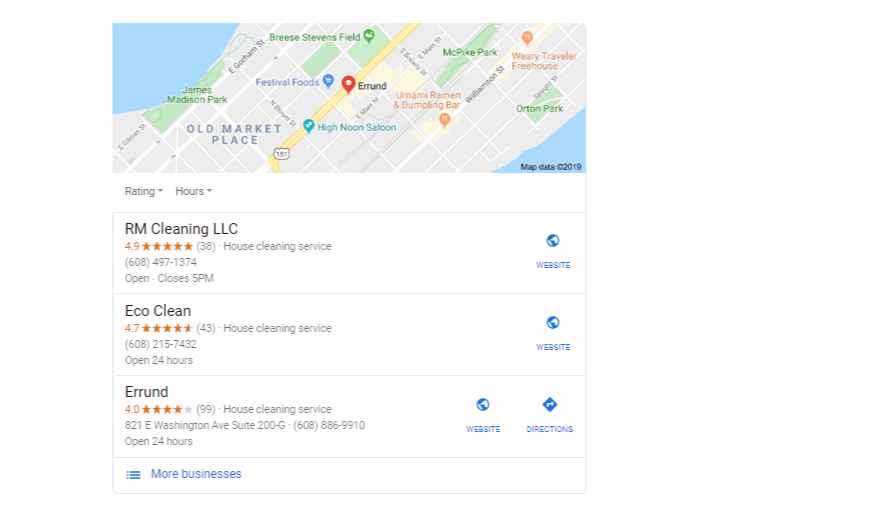Click Old Market Place label on map

(x=234, y=134)
